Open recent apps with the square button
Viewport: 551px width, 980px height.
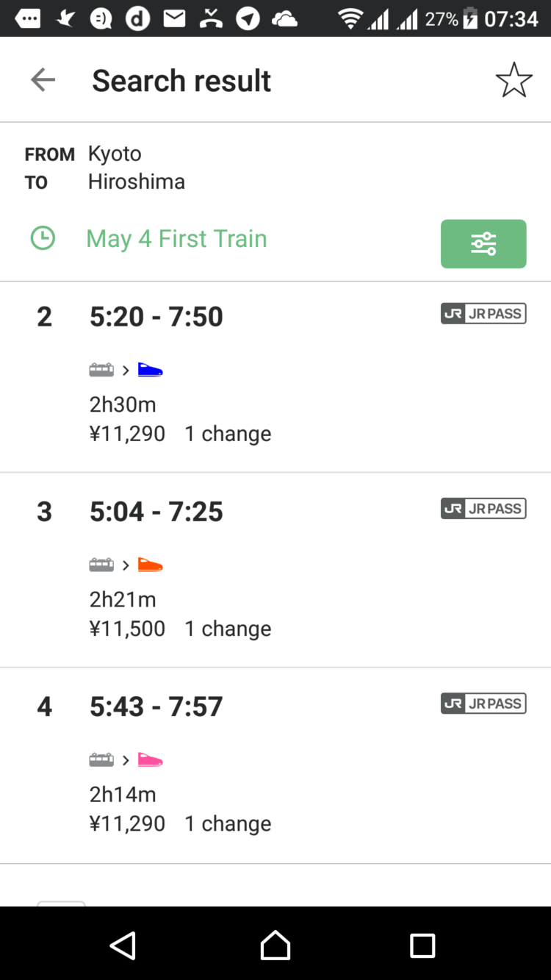(x=422, y=945)
